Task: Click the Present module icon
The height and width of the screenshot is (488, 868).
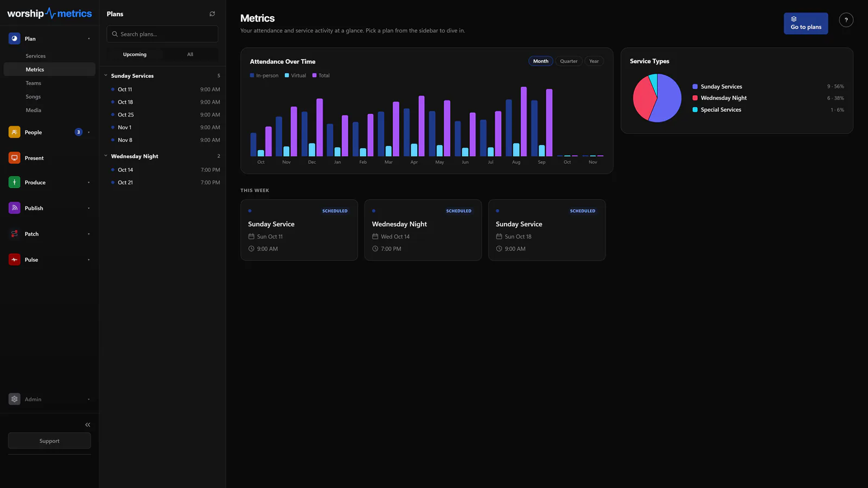Action: coord(15,158)
